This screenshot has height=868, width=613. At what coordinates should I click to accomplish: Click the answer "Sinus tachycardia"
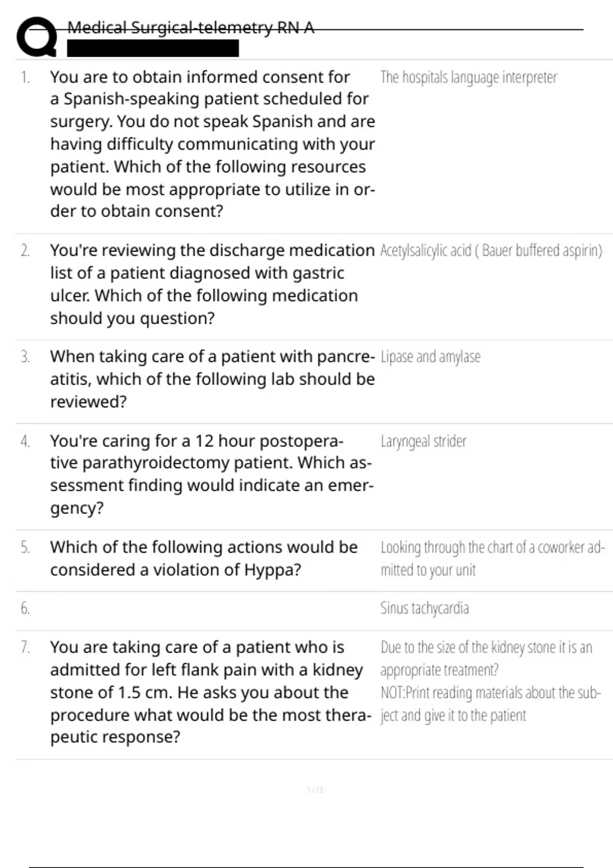point(424,608)
